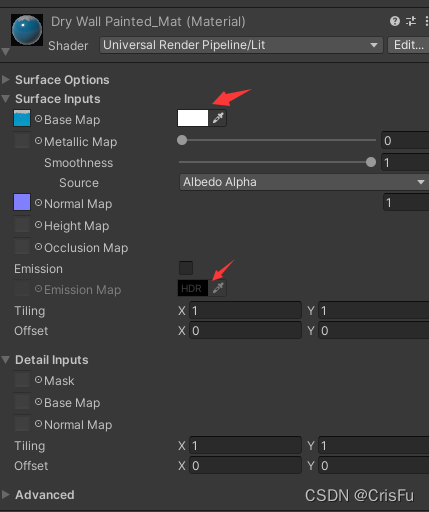
Task: Open the Source dropdown Albedo Alpha
Action: (x=304, y=182)
